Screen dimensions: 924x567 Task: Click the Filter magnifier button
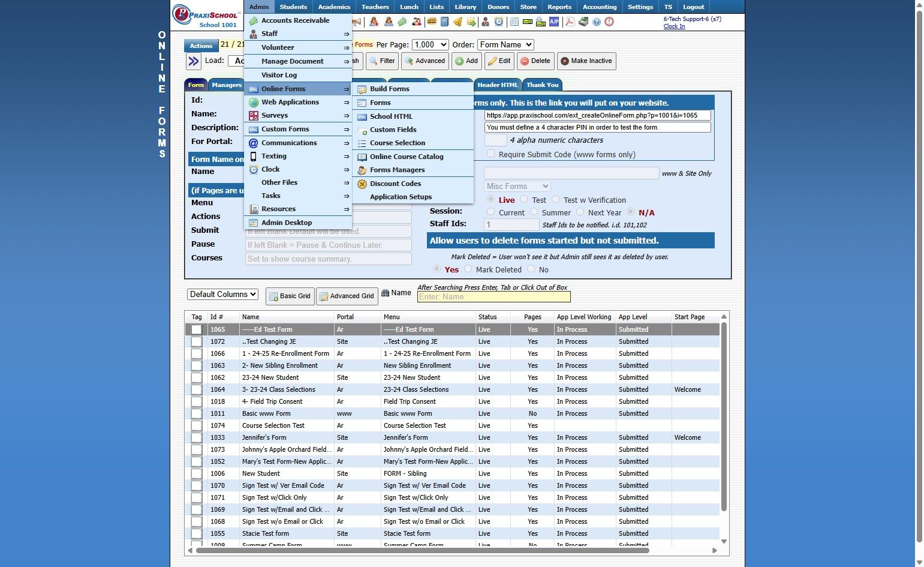point(381,61)
